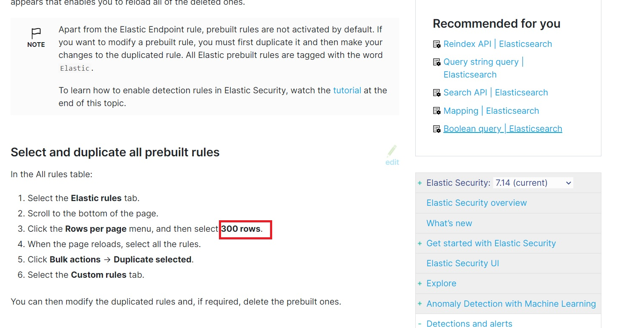Click the document icon beside Search API
Viewport: 644px width, 328px height.
coord(437,92)
